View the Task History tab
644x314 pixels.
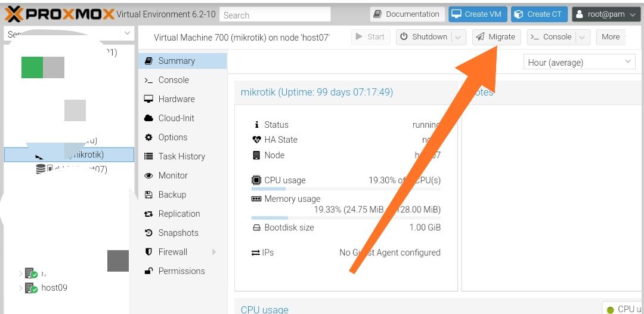click(x=183, y=156)
